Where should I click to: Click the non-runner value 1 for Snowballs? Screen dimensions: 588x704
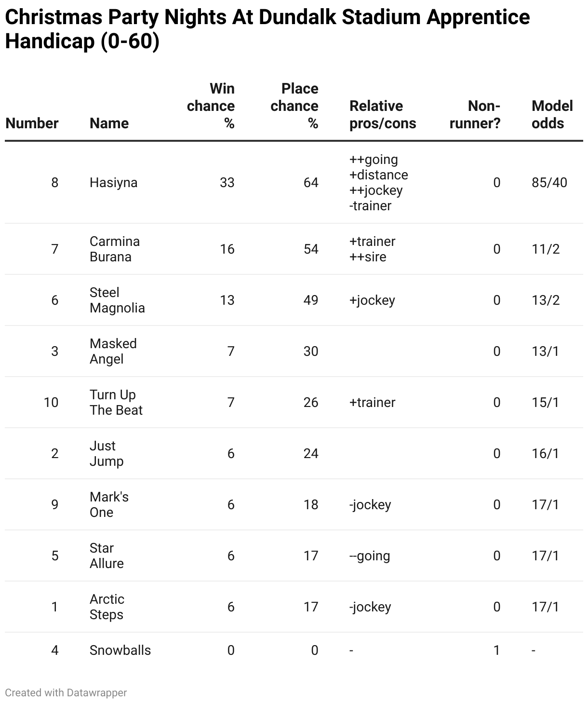tap(496, 650)
